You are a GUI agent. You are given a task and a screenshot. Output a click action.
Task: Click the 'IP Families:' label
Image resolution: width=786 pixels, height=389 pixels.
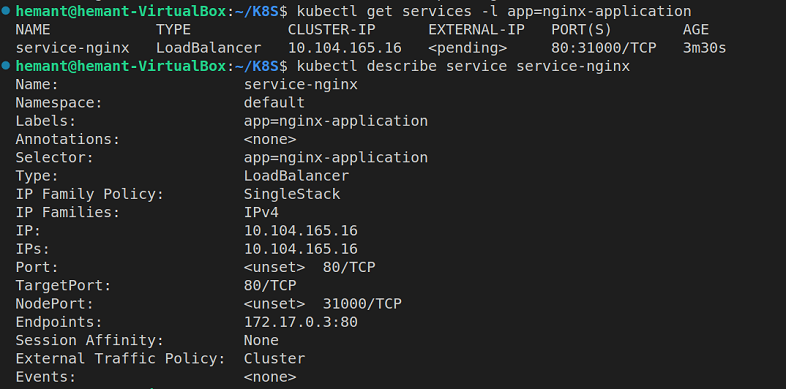pos(68,213)
